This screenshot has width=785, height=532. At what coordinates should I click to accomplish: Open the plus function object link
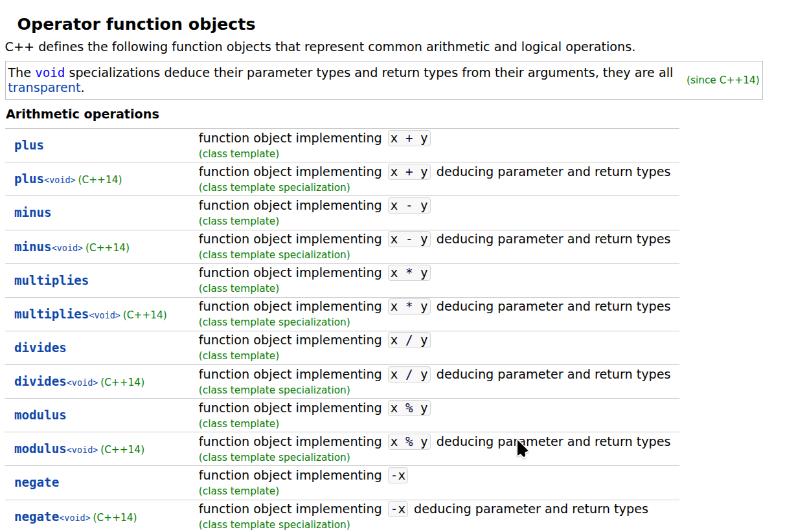pos(29,146)
